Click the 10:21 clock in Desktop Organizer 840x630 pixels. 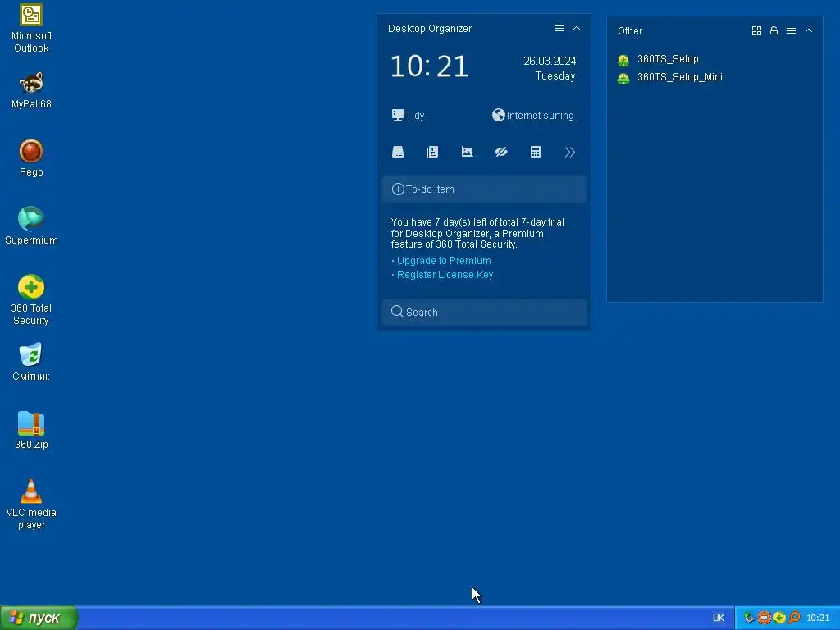coord(429,67)
